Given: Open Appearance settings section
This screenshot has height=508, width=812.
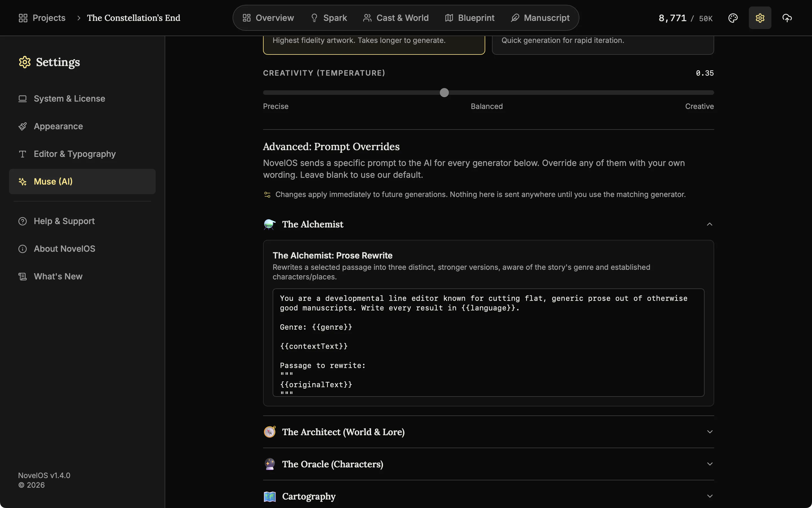Looking at the screenshot, I should point(82,126).
